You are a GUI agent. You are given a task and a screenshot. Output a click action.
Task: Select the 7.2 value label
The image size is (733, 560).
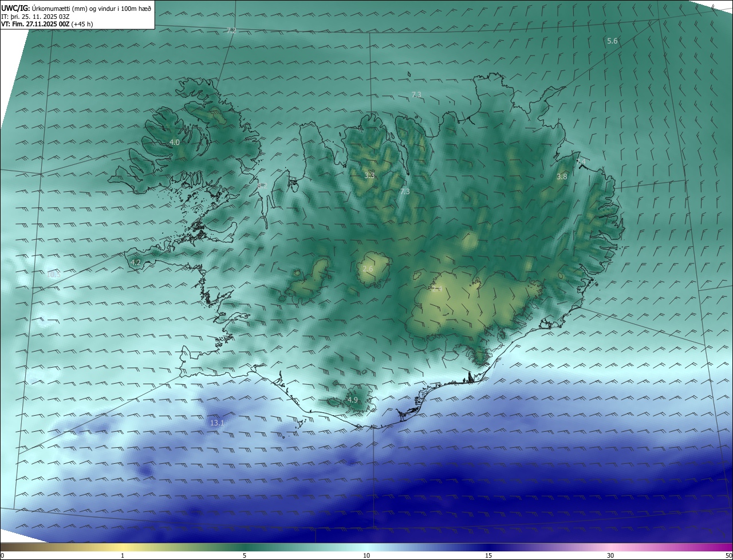(231, 30)
